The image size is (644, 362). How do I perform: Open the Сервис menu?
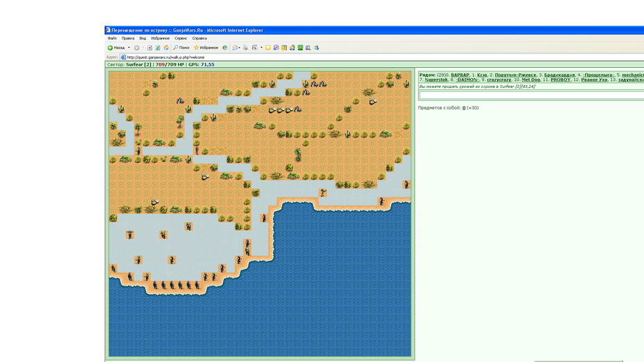pyautogui.click(x=181, y=38)
